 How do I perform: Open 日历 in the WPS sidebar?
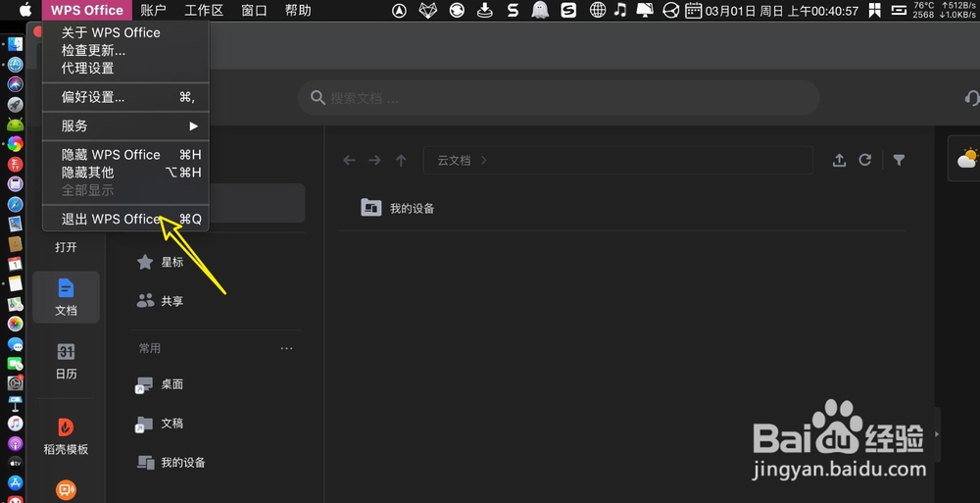[x=66, y=361]
